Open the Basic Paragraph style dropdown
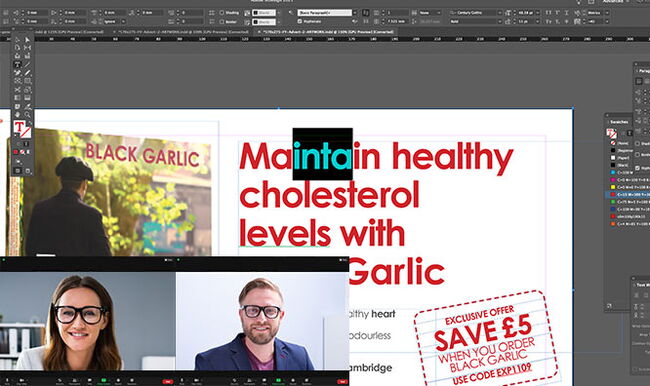The height and width of the screenshot is (386, 650). [x=354, y=13]
